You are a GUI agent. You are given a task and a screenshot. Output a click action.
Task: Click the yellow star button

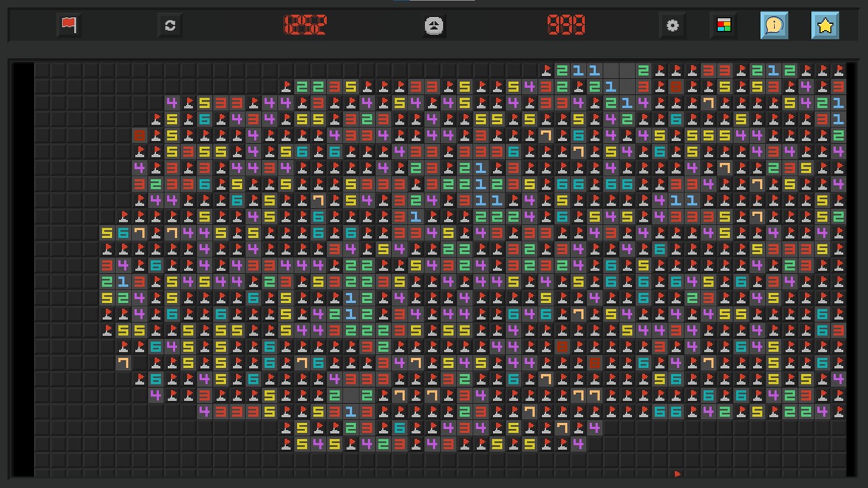825,26
